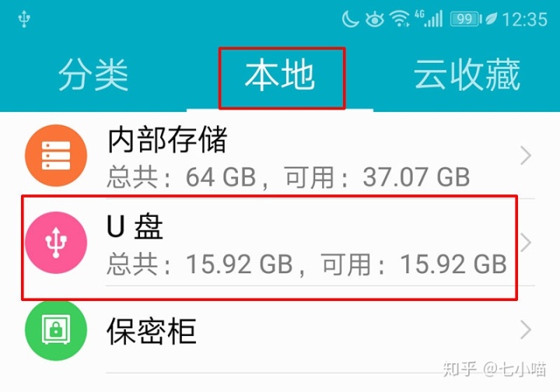Tap the eye comfort status icon
Viewport: 560px width, 392px height.
375,19
